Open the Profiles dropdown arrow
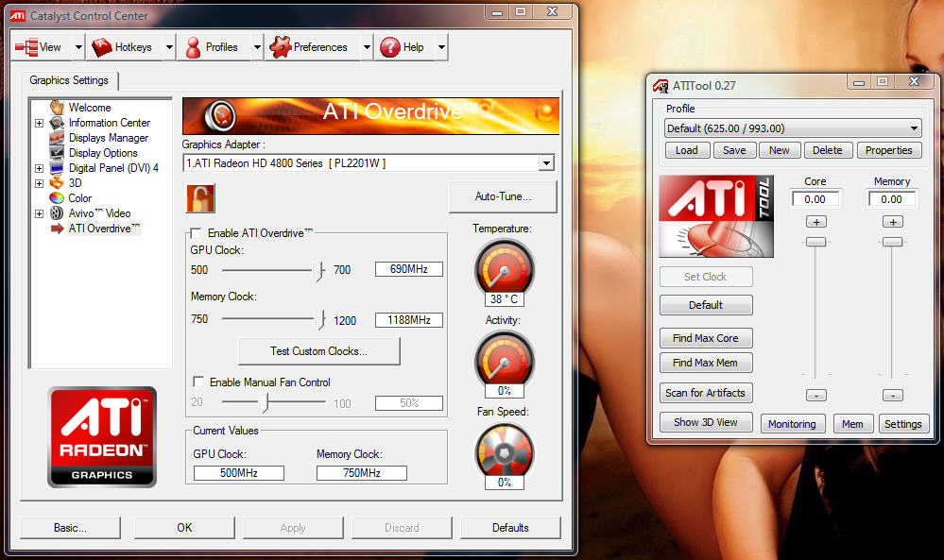The width and height of the screenshot is (944, 560). (257, 47)
